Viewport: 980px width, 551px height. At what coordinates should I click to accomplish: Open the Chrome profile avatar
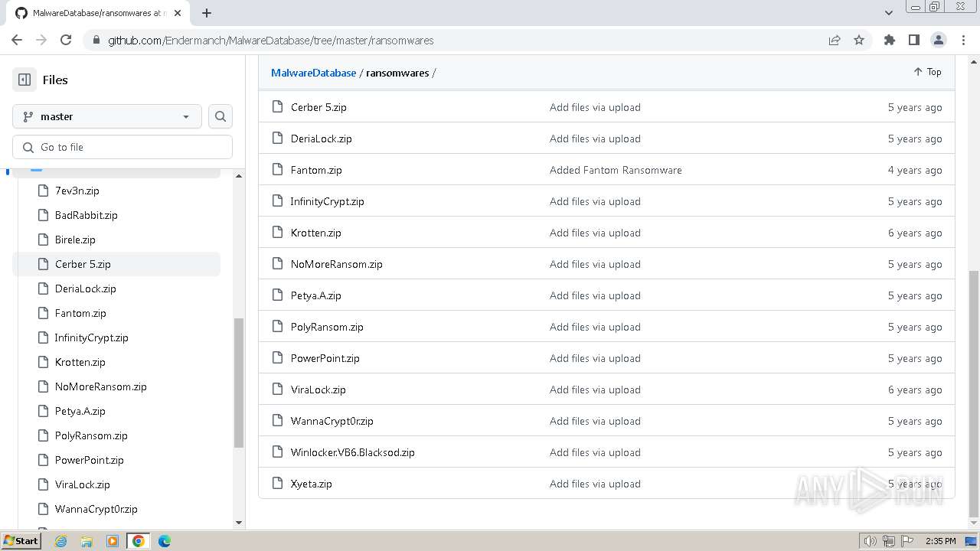pyautogui.click(x=939, y=40)
